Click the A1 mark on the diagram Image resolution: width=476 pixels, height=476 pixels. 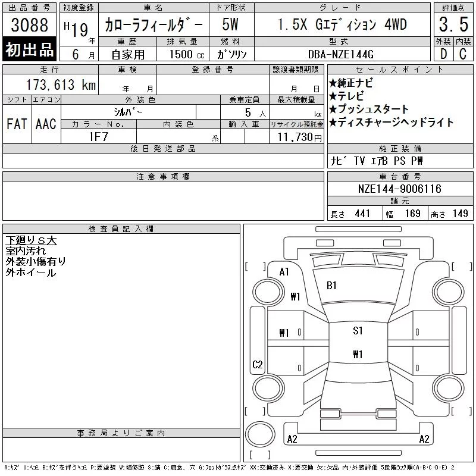(x=284, y=272)
